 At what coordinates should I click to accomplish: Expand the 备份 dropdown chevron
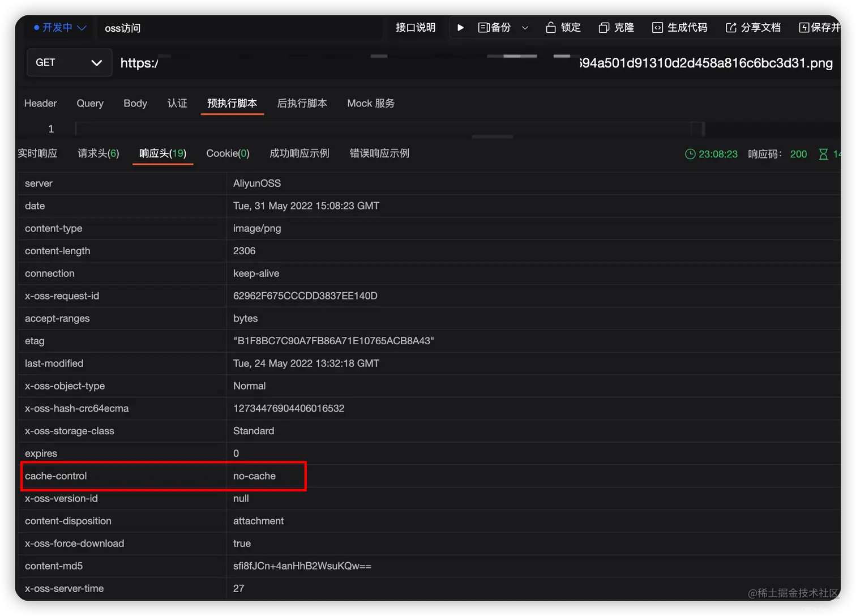point(525,27)
